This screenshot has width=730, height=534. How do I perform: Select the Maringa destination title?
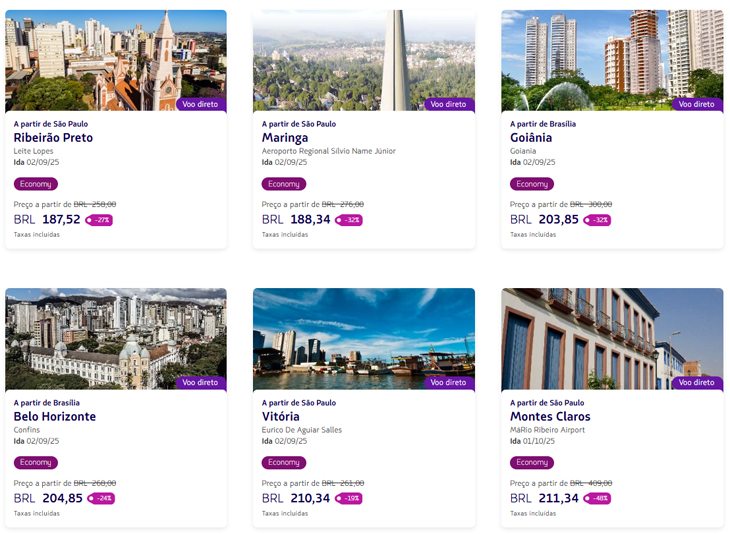(285, 138)
